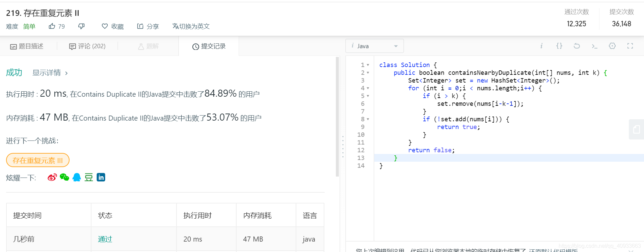
Task: Click the java language table cell
Action: (x=309, y=239)
